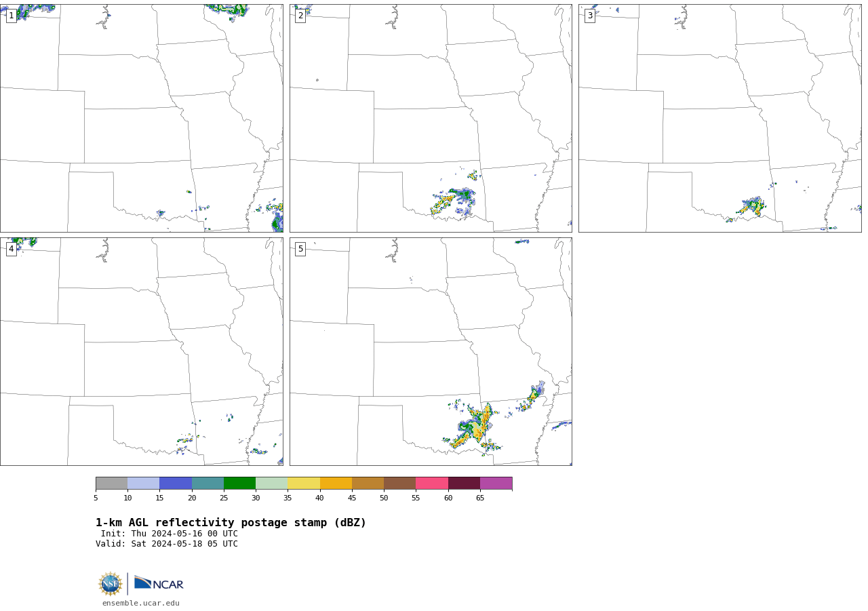This screenshot has width=868, height=611.
Task: Click the NCAR logo
Action: click(x=159, y=583)
